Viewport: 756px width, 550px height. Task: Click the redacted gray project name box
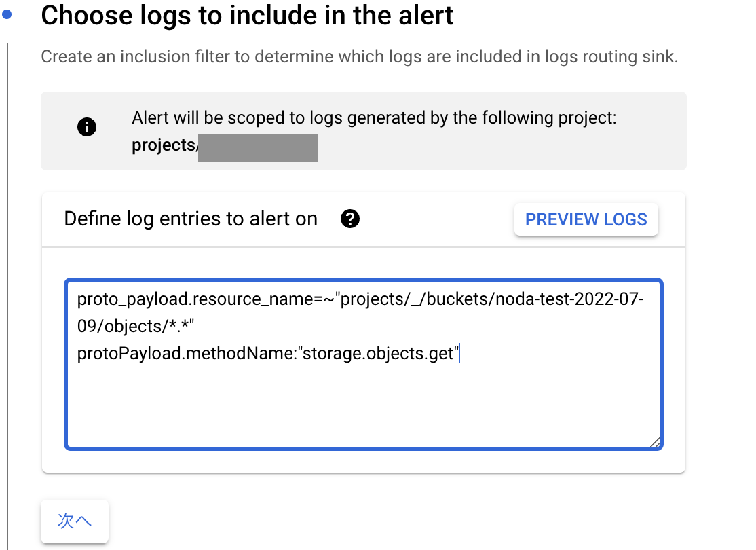[x=258, y=147]
